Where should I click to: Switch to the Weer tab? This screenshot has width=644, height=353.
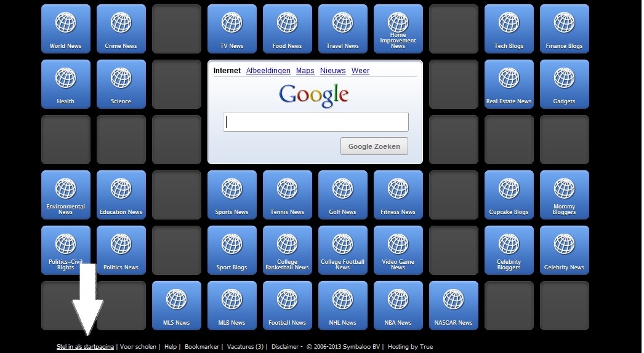click(x=360, y=71)
